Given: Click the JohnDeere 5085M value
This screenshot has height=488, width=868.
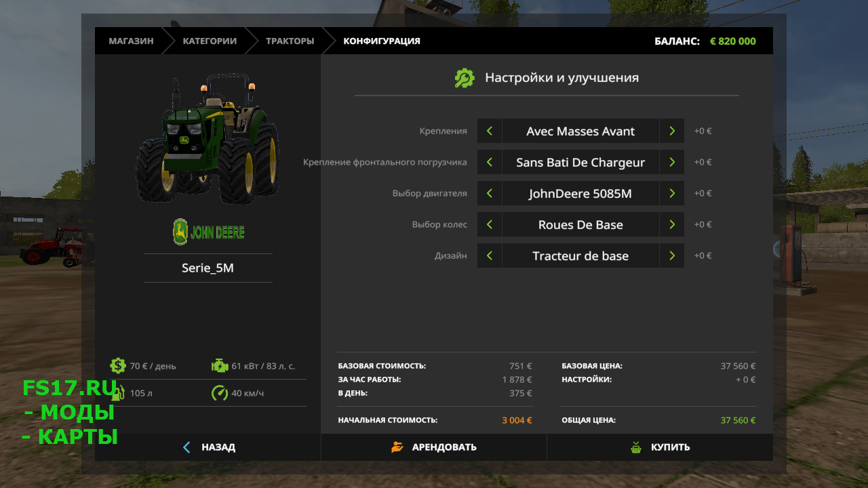Looking at the screenshot, I should click(x=580, y=193).
